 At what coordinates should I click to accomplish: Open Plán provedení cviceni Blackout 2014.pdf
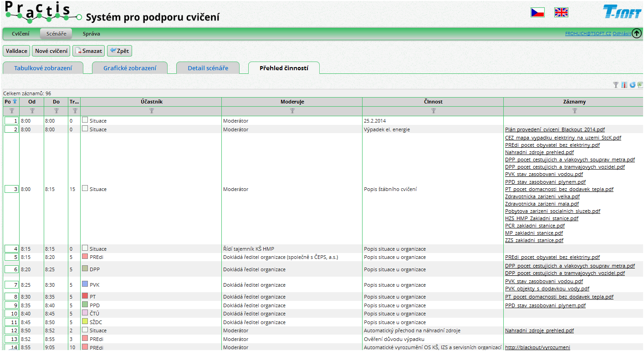click(x=555, y=129)
